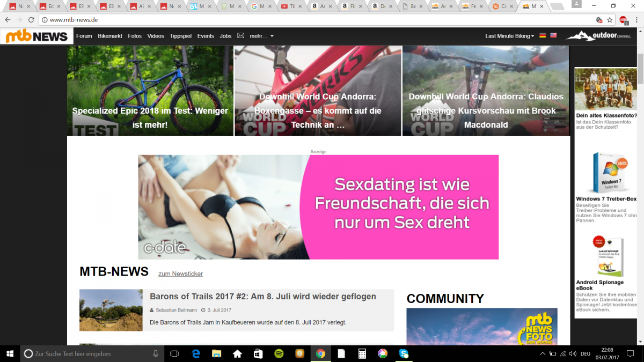The width and height of the screenshot is (644, 362).
Task: Click the battery icon in system tray
Action: pos(552,353)
